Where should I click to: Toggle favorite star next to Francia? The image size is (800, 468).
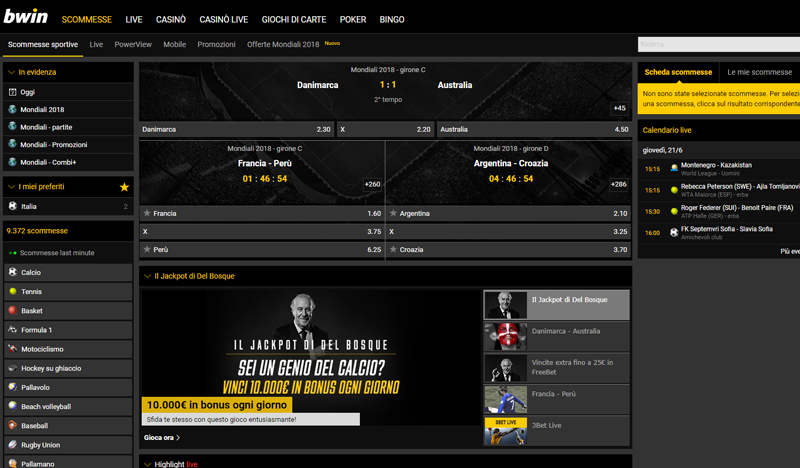(x=147, y=213)
